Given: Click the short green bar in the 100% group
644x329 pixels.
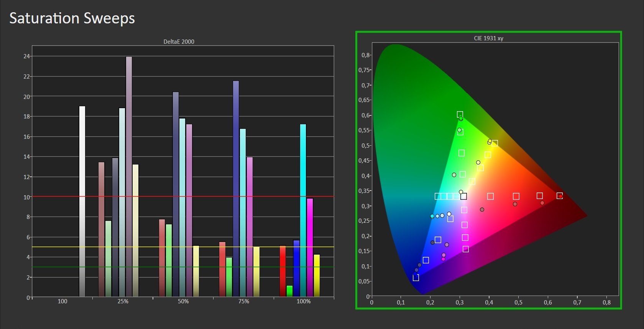Looking at the screenshot, I should tap(289, 291).
